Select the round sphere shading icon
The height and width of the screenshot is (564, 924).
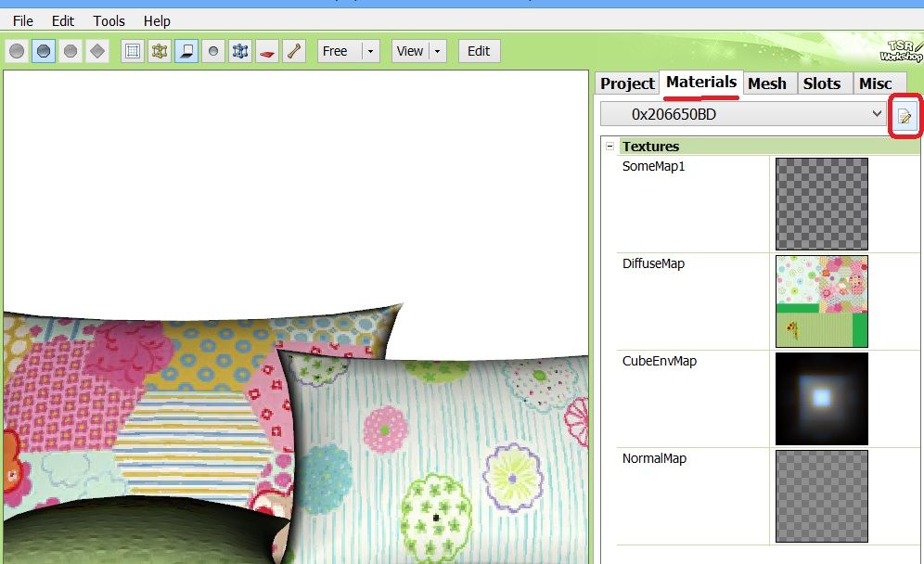click(x=17, y=51)
